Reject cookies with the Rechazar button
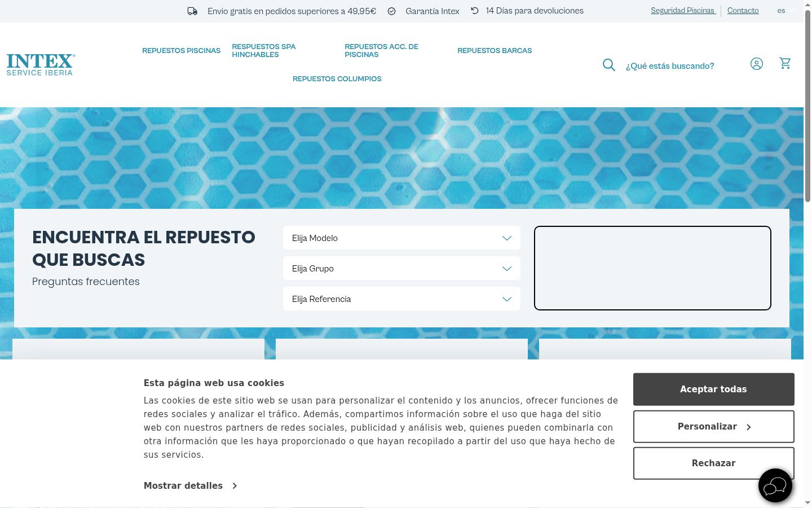This screenshot has width=812, height=508. 714,463
